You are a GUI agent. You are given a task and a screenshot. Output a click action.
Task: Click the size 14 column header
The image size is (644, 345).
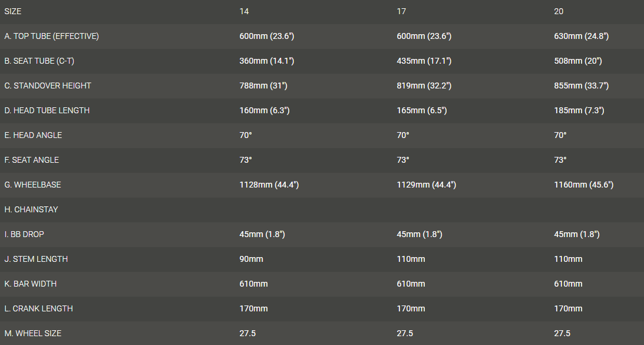tap(244, 12)
